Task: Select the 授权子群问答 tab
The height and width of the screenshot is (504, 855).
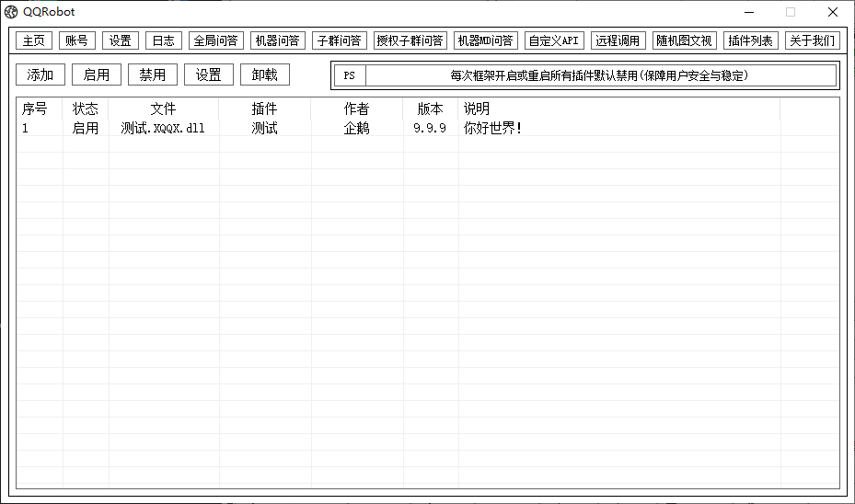Action: click(x=410, y=40)
